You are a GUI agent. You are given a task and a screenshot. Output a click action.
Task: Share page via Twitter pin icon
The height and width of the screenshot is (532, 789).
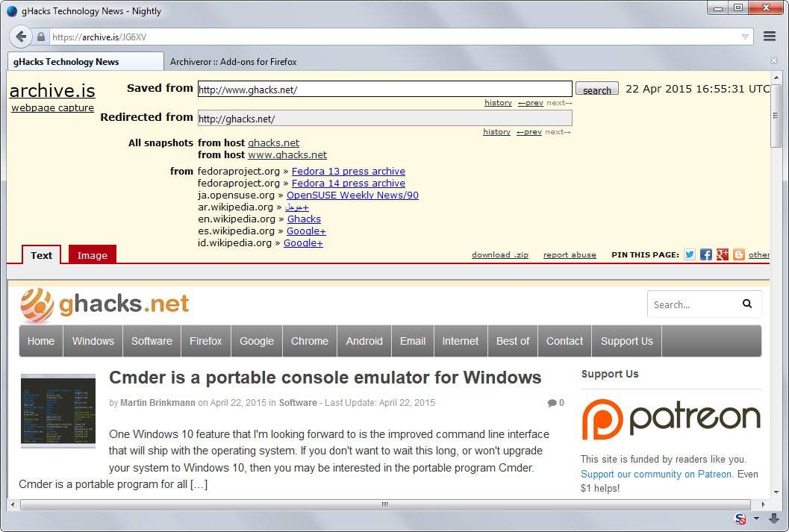pyautogui.click(x=690, y=254)
